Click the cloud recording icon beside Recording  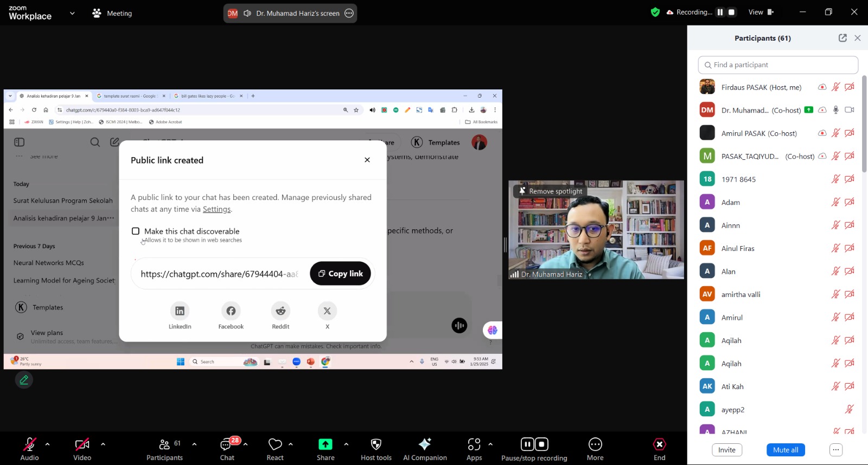[670, 12]
